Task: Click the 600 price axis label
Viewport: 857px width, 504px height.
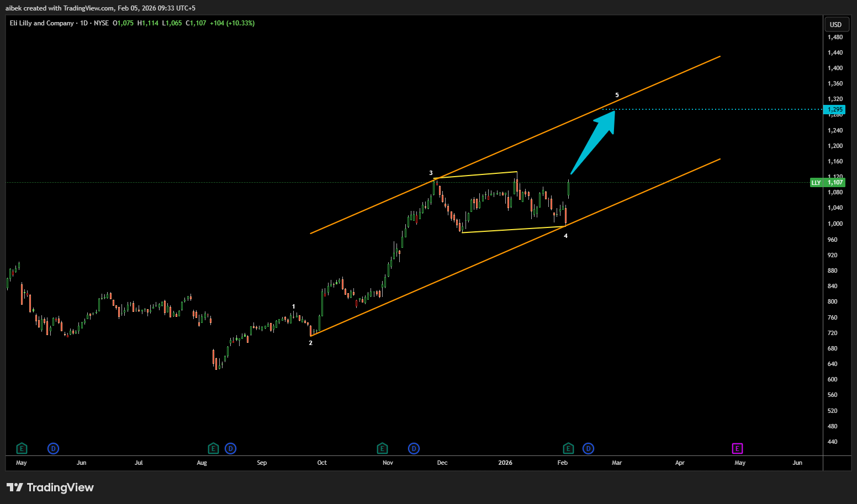Action: coord(833,380)
